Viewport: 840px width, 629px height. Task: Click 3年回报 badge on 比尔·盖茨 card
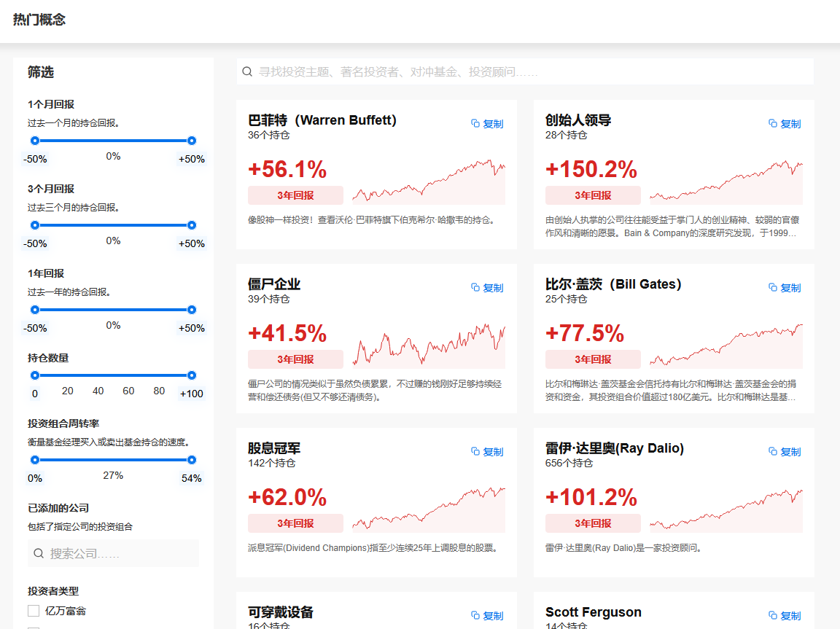click(593, 359)
